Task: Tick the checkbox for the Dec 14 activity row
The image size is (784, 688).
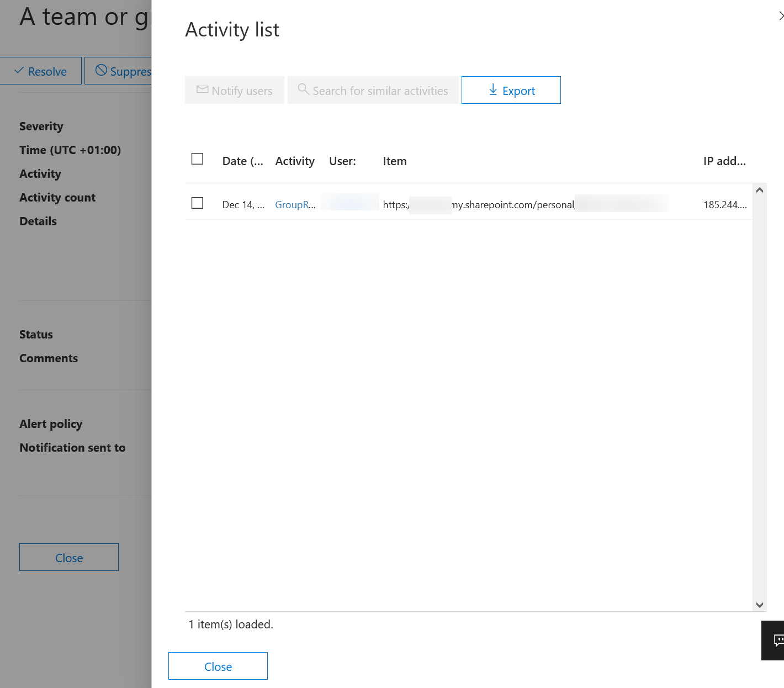Action: (197, 203)
